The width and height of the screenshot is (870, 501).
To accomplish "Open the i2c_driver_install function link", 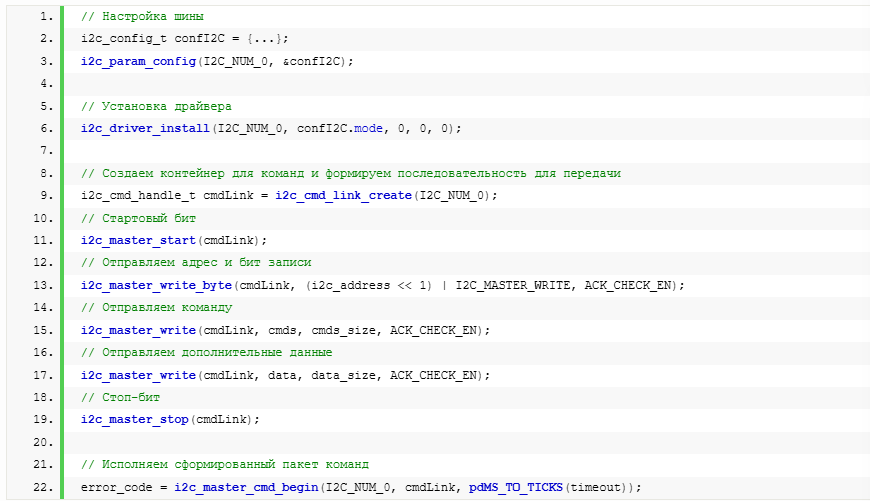I will click(145, 129).
